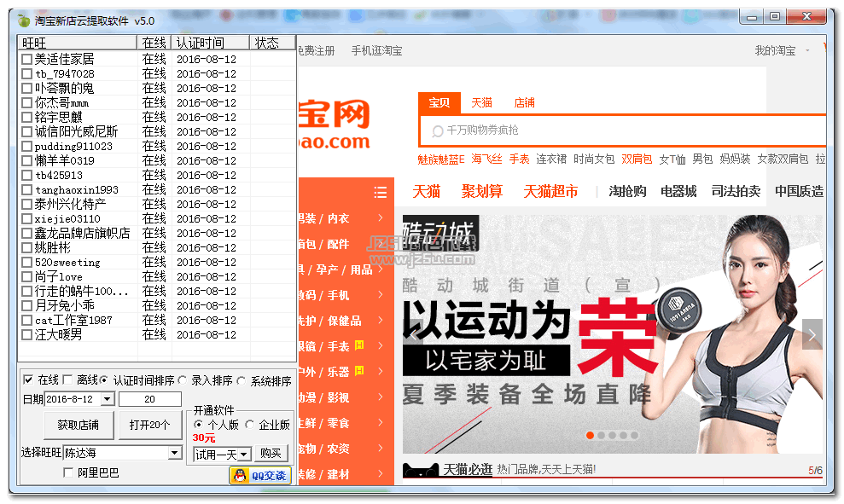Select row tanghaoxin1993
844x504 pixels.
(157, 190)
